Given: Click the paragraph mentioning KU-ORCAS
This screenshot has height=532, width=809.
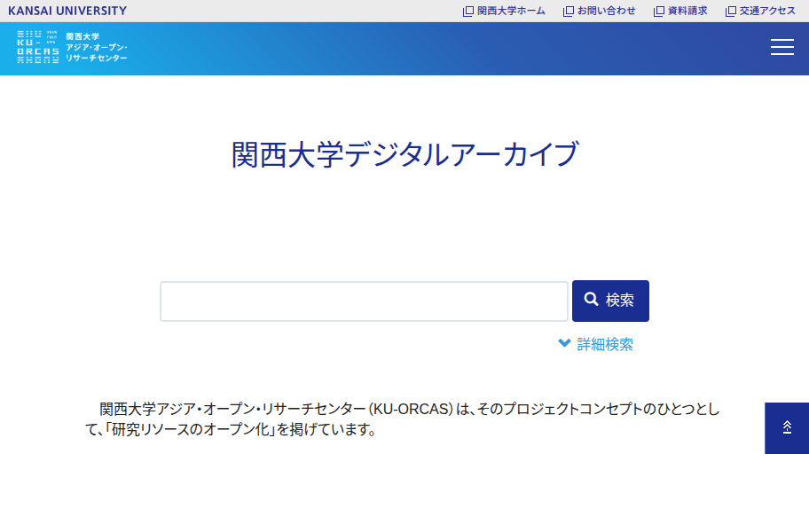Looking at the screenshot, I should (403, 419).
